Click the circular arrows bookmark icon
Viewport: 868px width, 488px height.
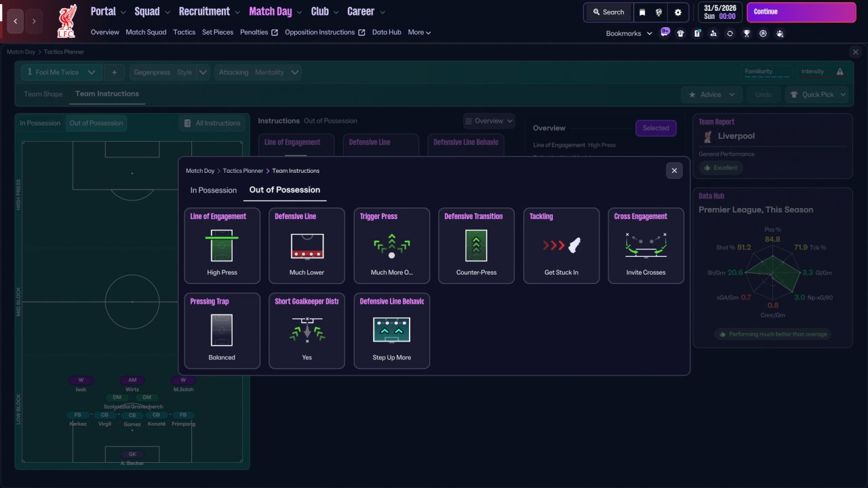pos(730,33)
